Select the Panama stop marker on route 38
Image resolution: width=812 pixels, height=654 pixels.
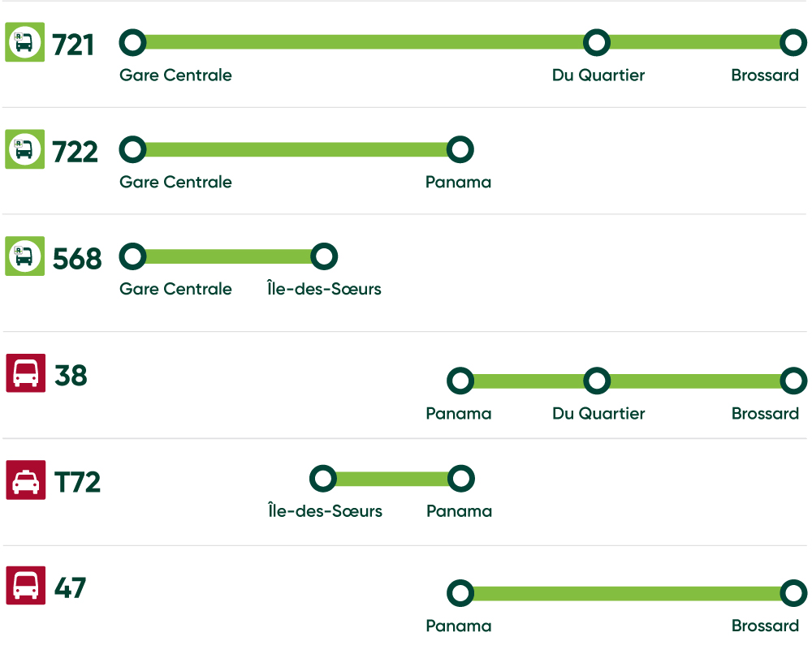pos(460,381)
